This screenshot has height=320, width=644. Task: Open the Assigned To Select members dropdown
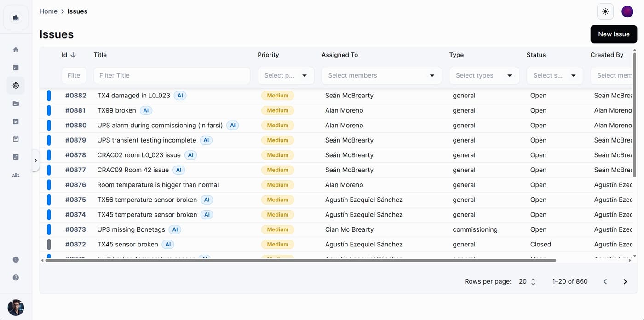[381, 75]
